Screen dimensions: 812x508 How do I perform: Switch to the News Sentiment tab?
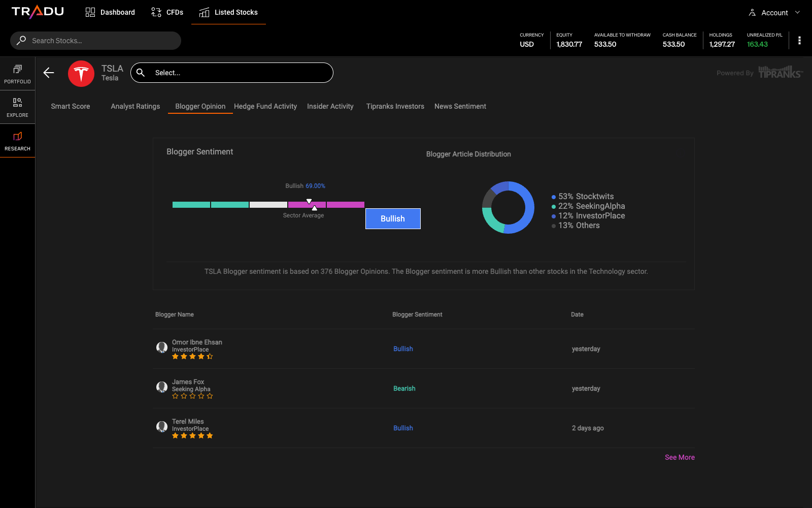[460, 106]
